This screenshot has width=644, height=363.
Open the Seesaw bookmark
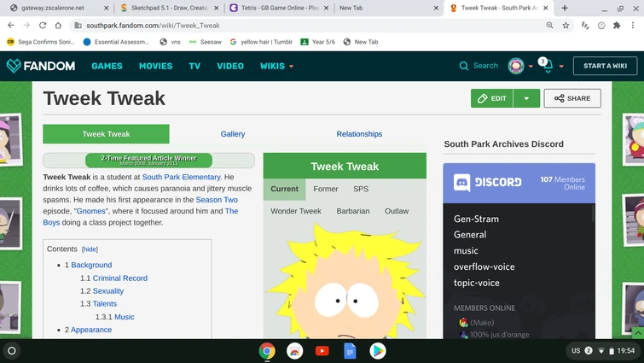point(206,42)
